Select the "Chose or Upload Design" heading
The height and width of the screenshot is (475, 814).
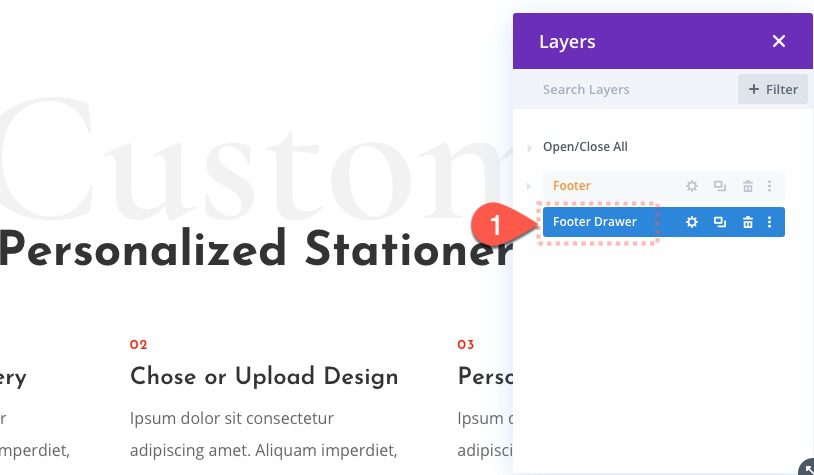click(x=264, y=377)
